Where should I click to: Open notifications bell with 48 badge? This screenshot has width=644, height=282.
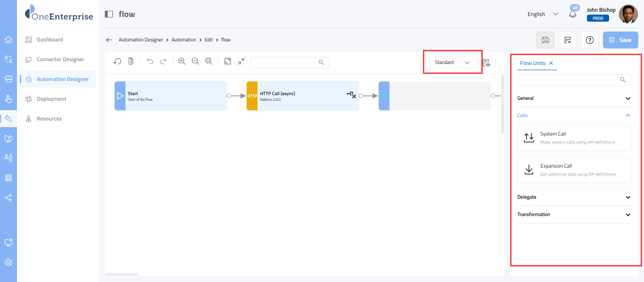[573, 14]
